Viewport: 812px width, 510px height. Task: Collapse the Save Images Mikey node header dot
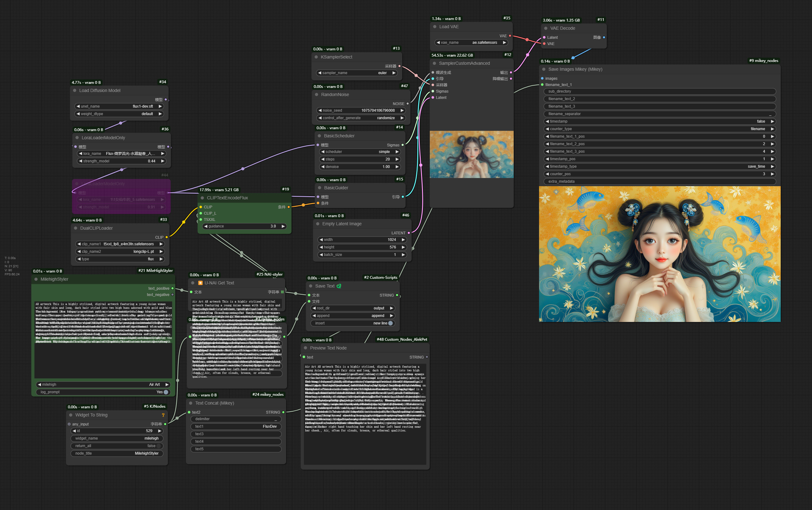click(544, 69)
